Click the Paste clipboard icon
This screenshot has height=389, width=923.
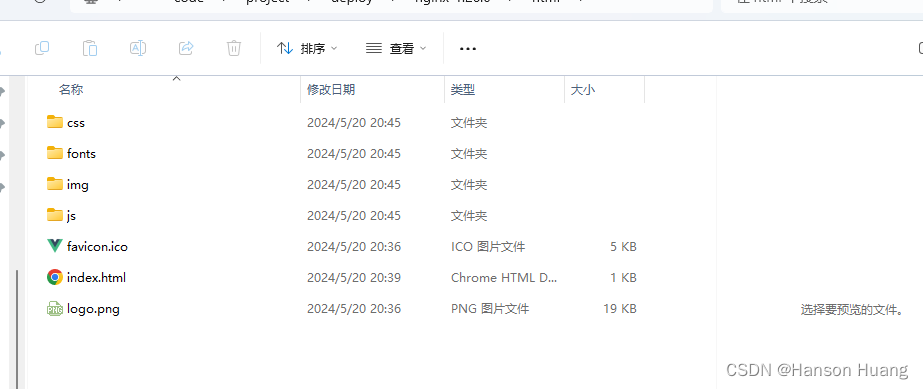pyautogui.click(x=90, y=48)
